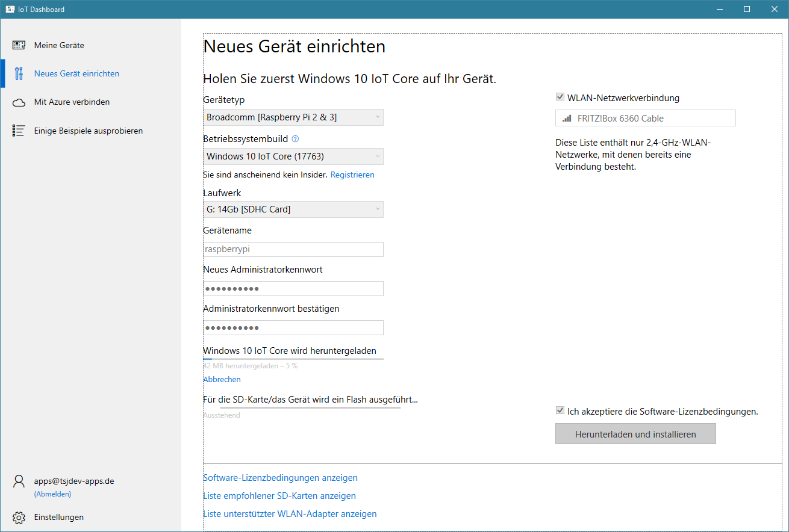Click the Meine Geräte board icon
The width and height of the screenshot is (789, 532).
[19, 45]
